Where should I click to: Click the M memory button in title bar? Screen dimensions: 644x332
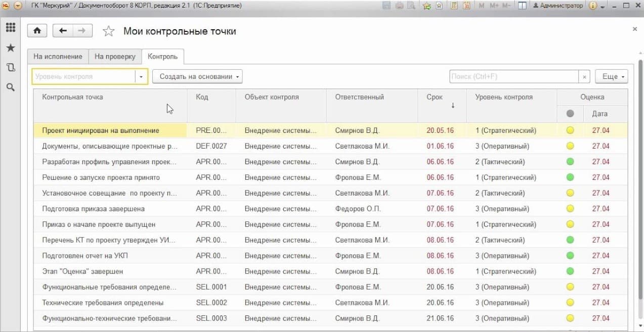pyautogui.click(x=481, y=6)
